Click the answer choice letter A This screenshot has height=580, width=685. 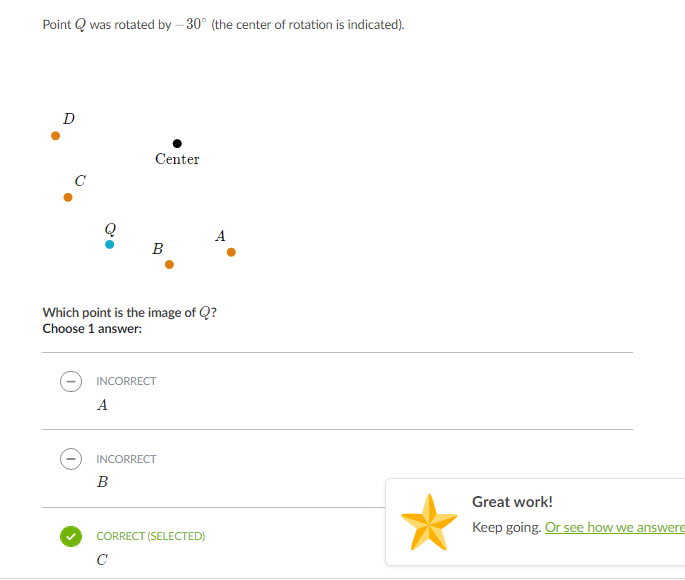pyautogui.click(x=102, y=405)
